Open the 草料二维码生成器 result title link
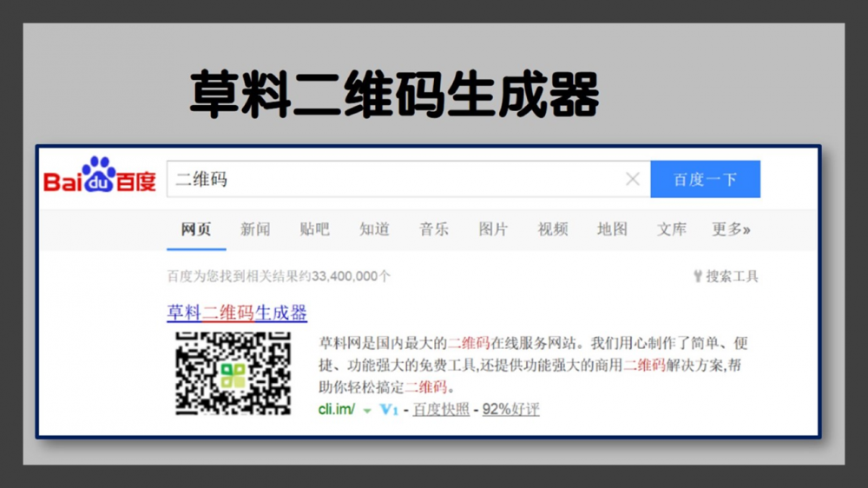Screen dimensions: 868x488 tap(237, 313)
